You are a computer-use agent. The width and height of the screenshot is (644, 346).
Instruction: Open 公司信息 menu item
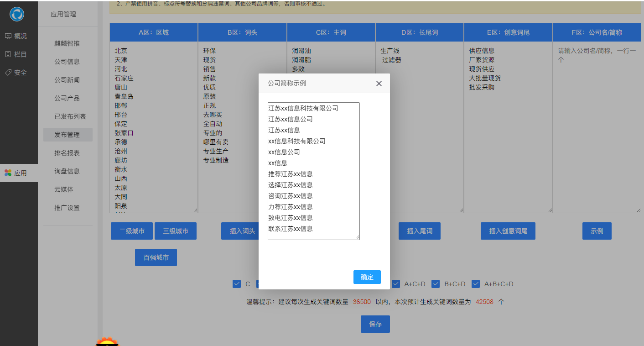[68, 62]
